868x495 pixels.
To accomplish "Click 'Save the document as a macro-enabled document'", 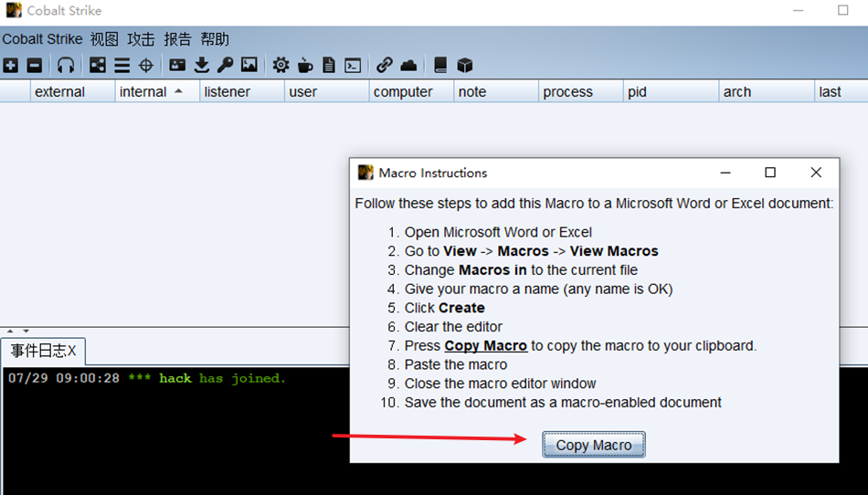I will pyautogui.click(x=563, y=402).
